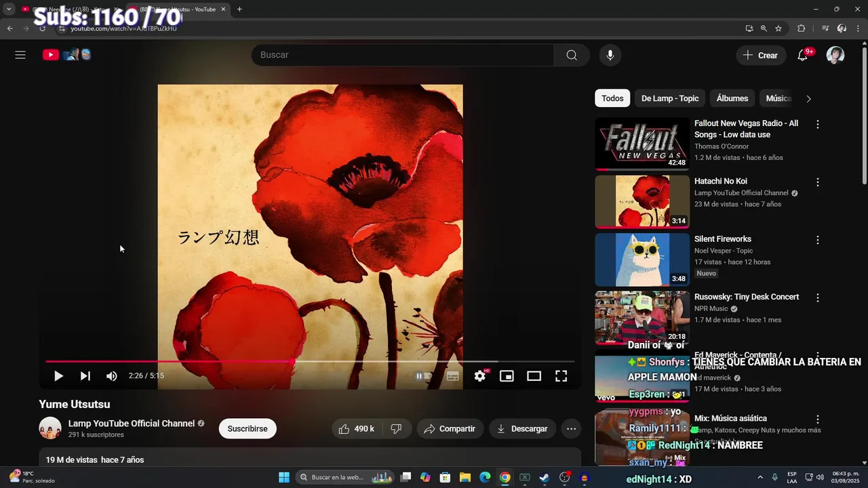This screenshot has width=868, height=488.
Task: Open the player settings gear
Action: pyautogui.click(x=480, y=375)
